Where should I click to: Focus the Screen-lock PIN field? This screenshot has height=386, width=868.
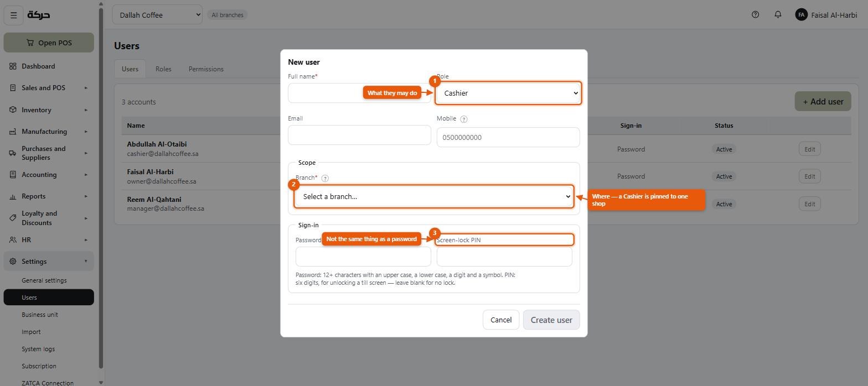point(504,257)
